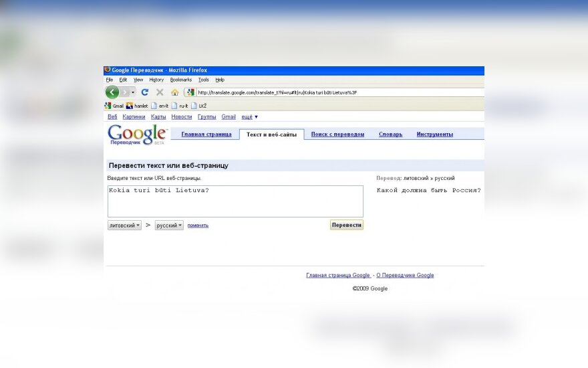Go to the Home page icon
Screen dimensions: 588x368
(175, 92)
